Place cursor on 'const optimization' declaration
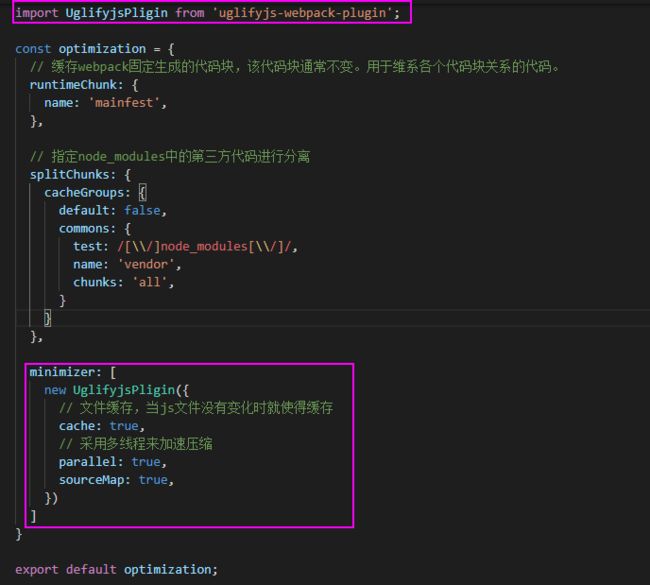 click(80, 49)
